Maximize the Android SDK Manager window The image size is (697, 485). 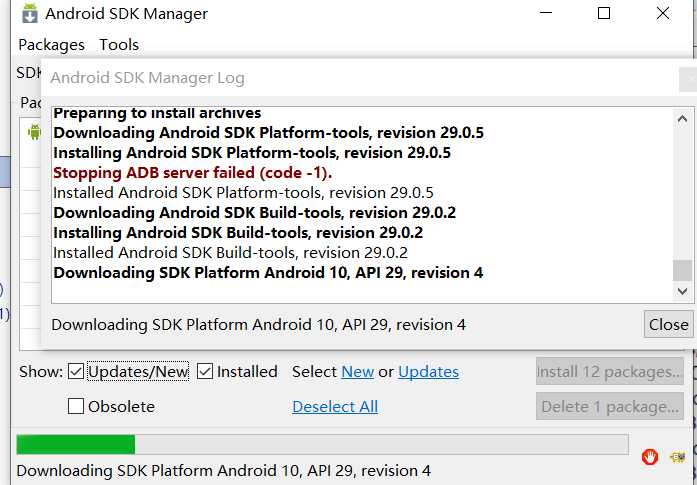tap(604, 13)
